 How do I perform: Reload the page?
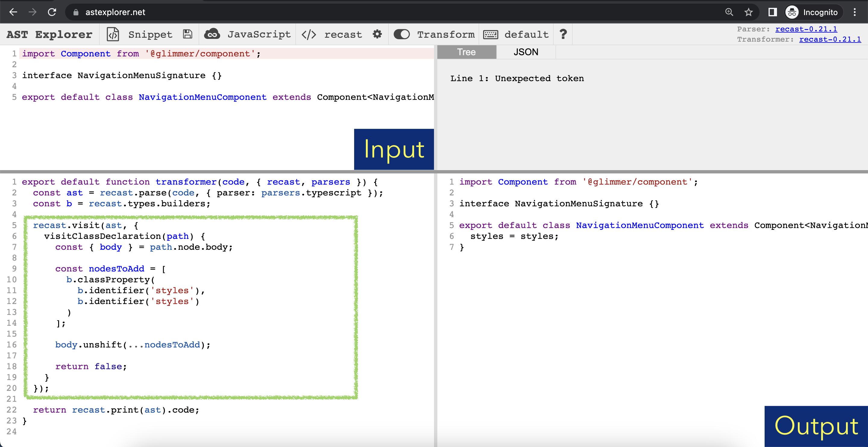point(52,12)
